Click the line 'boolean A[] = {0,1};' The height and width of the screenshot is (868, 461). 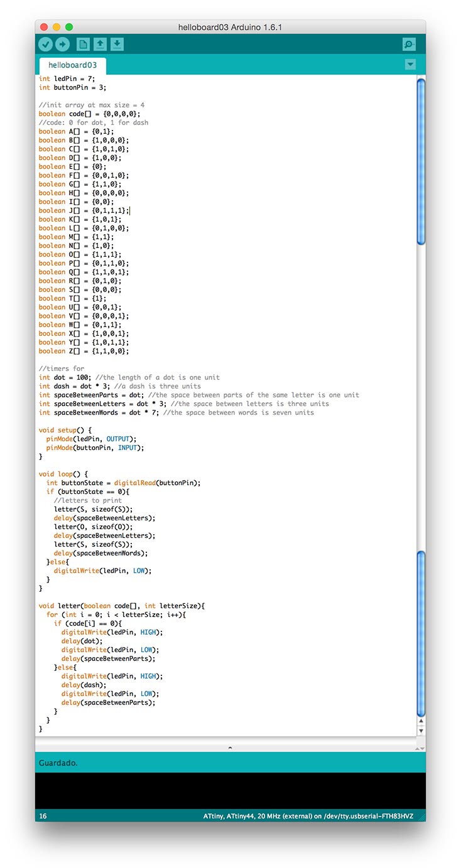tap(77, 131)
